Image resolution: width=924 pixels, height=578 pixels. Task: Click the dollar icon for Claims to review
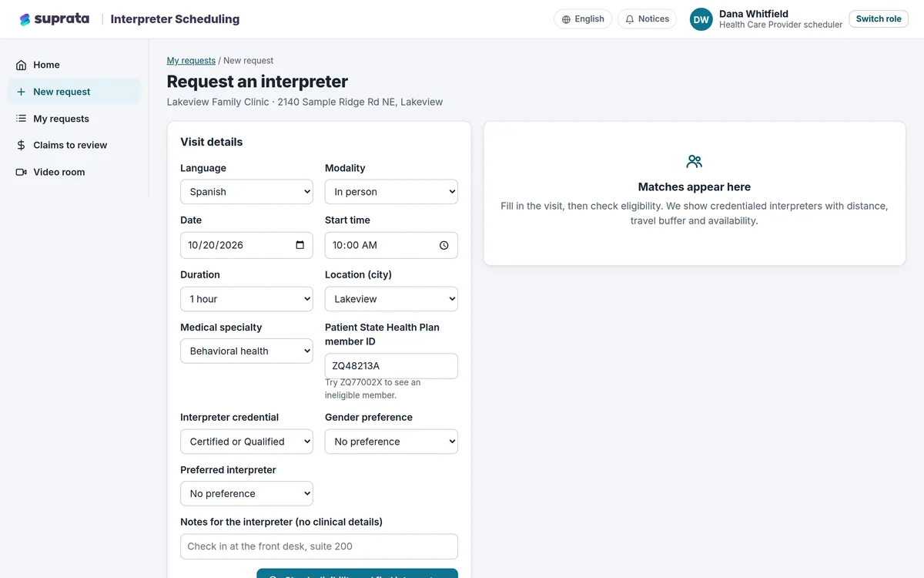22,145
